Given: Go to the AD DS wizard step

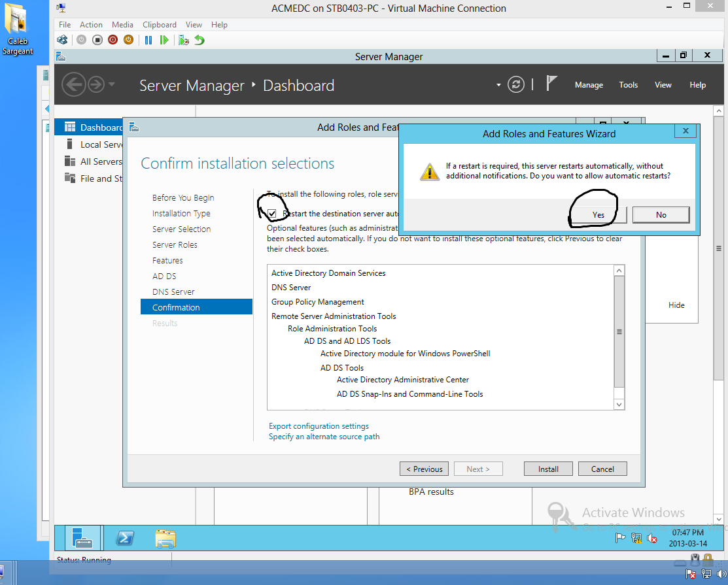Looking at the screenshot, I should [x=164, y=276].
